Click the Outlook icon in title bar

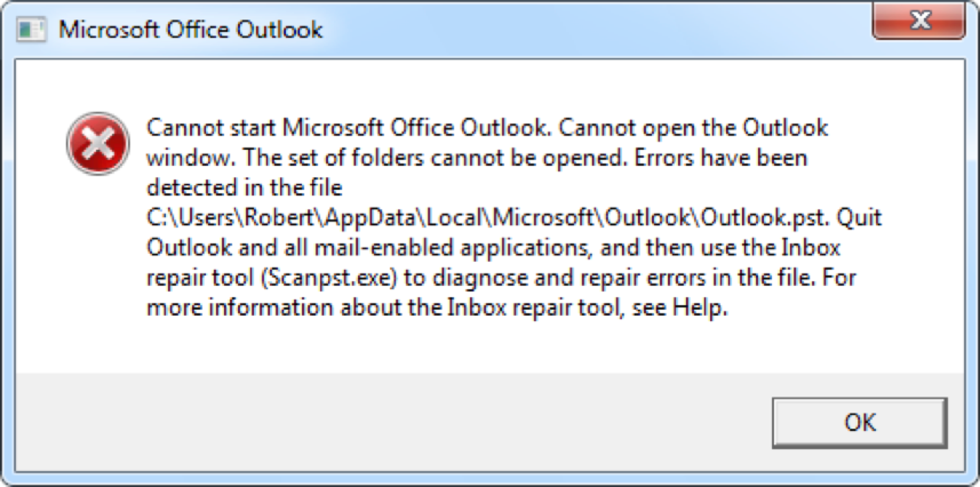(31, 30)
